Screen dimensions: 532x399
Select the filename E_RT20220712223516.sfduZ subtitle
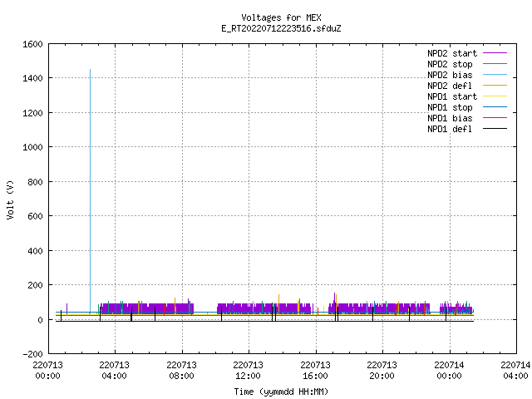(x=281, y=28)
